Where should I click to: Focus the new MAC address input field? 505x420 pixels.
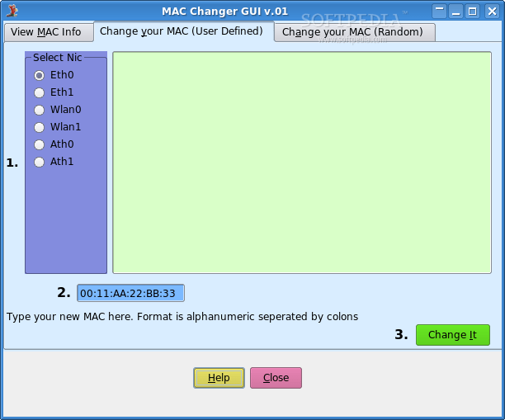coord(130,293)
